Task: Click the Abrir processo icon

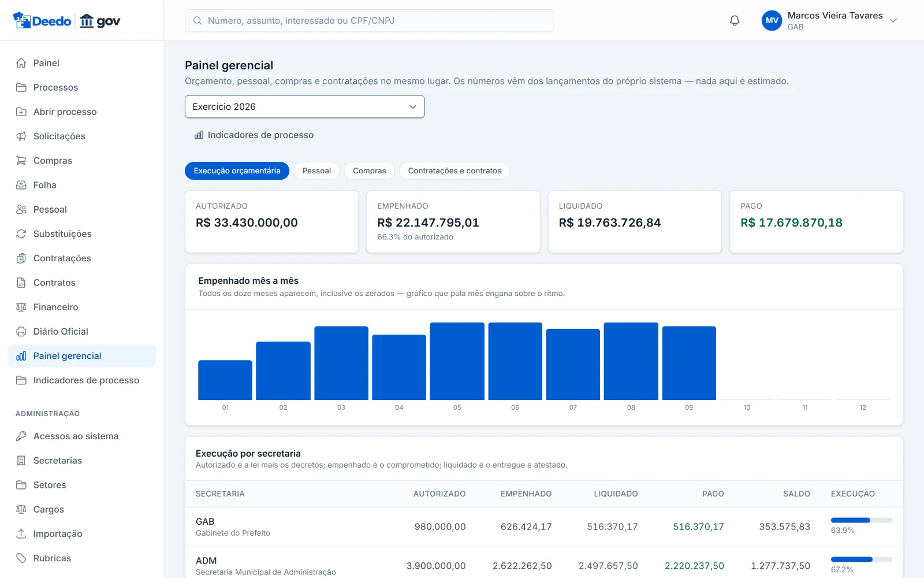Action: (x=21, y=112)
